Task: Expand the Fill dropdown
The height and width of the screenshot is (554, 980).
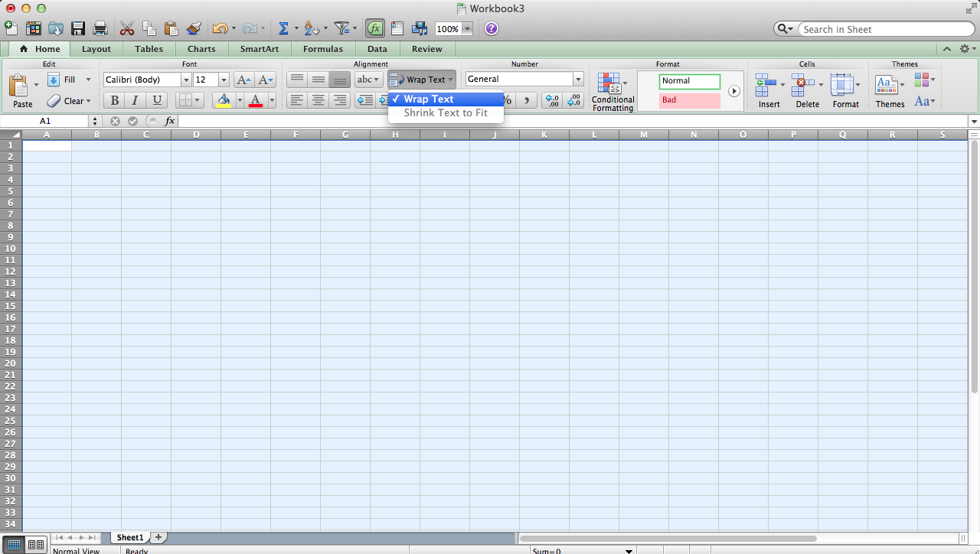Action: click(88, 80)
